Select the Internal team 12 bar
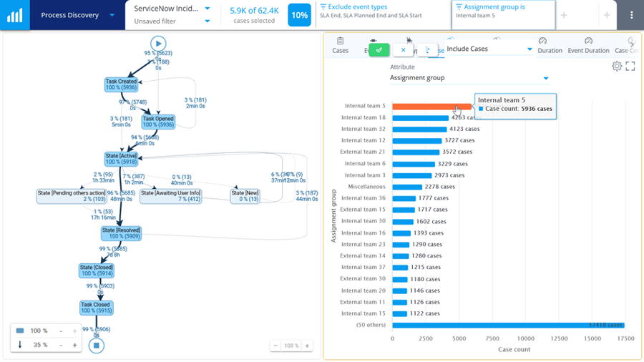Viewport: 644px width, 362px height. [x=417, y=141]
